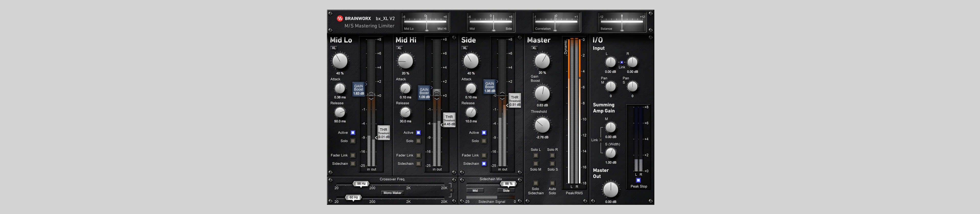Toggle Side Active switch
Image resolution: width=980 pixels, height=214 pixels.
click(x=484, y=132)
